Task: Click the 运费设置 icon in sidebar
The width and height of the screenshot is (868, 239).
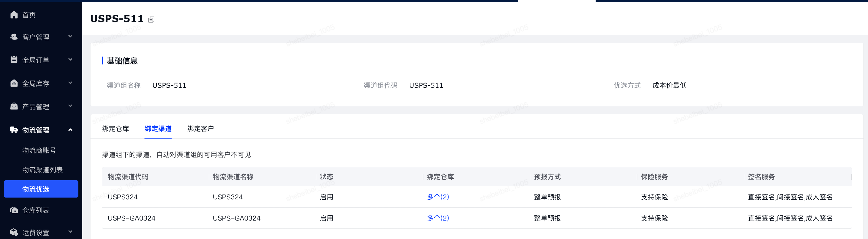Action: tap(14, 232)
